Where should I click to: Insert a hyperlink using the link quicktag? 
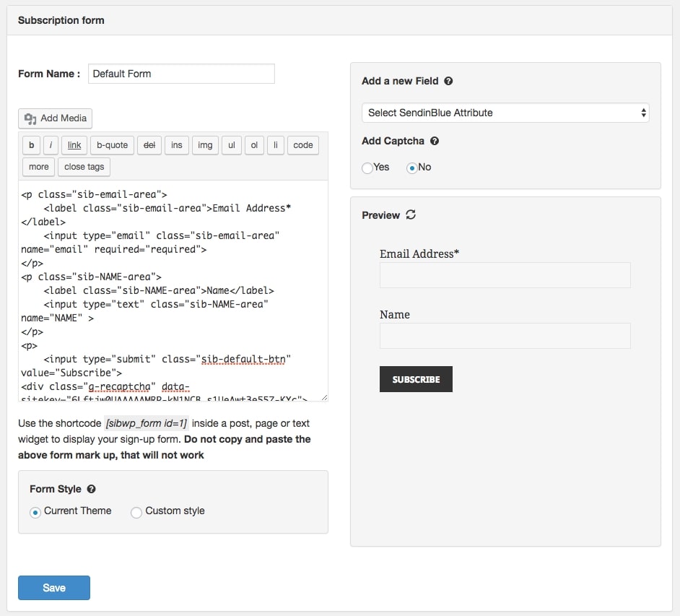pos(74,145)
